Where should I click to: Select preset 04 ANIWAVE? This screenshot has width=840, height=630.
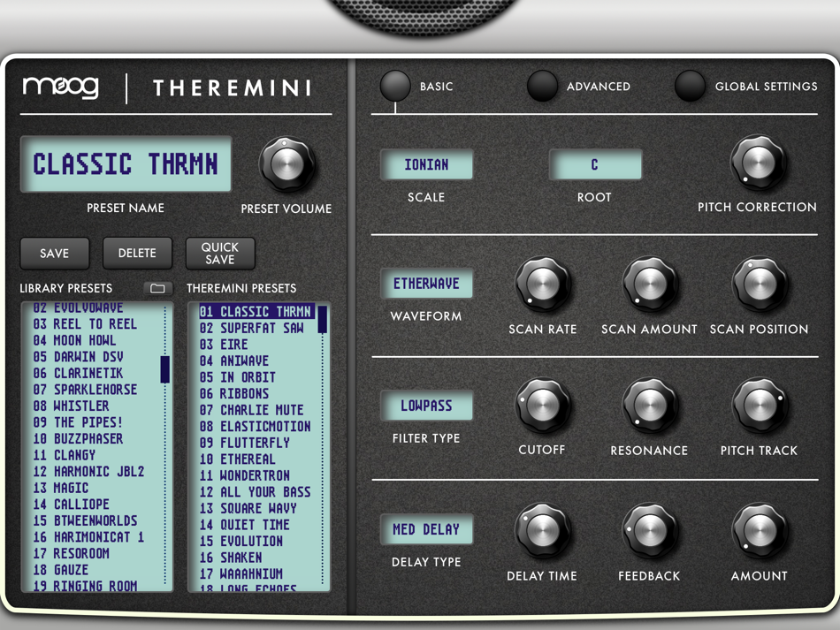click(x=234, y=361)
